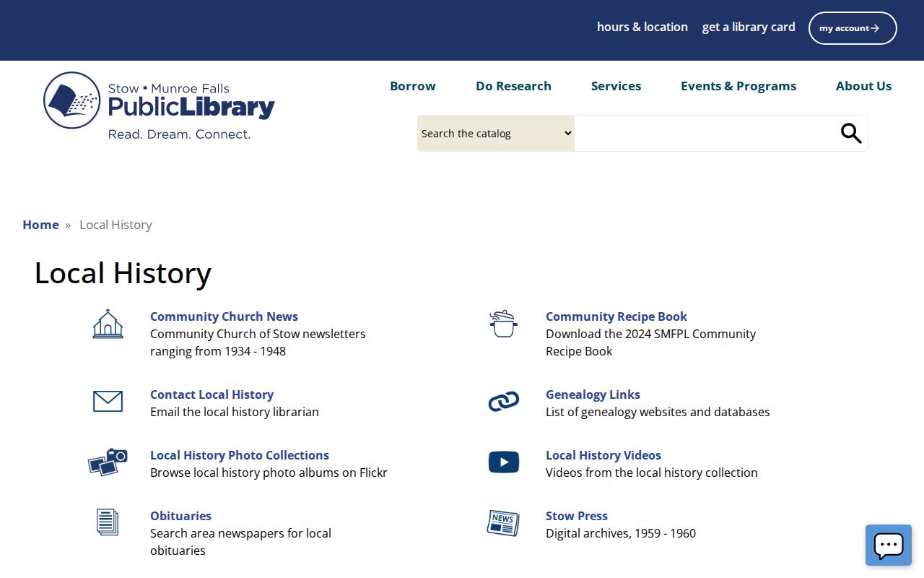Click the cooking pot icon for Recipe Book
The width and height of the screenshot is (924, 578).
[503, 324]
